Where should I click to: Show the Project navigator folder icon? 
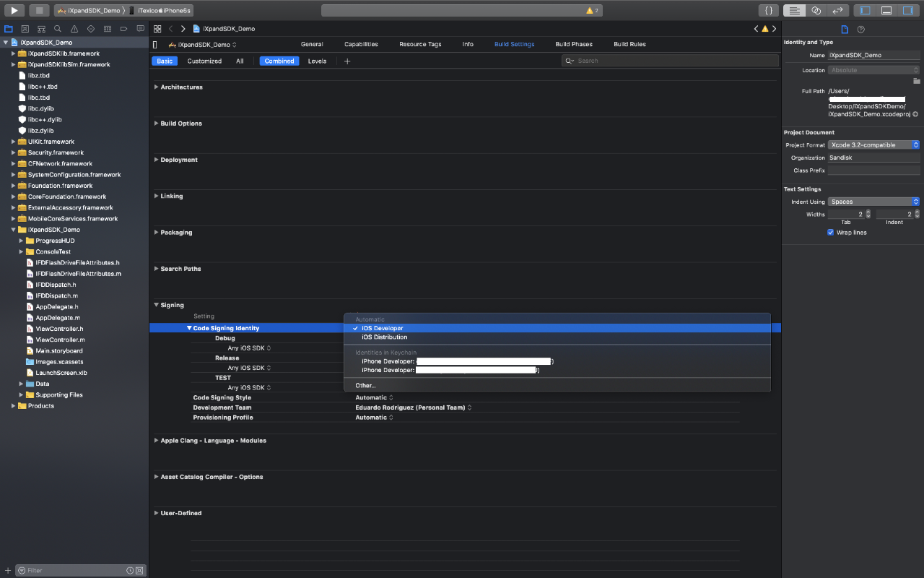[x=9, y=29]
